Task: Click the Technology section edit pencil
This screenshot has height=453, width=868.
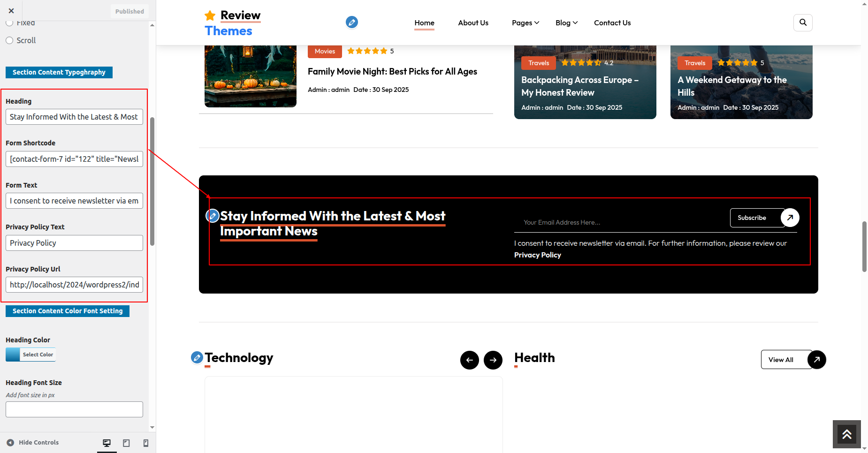Action: [197, 358]
